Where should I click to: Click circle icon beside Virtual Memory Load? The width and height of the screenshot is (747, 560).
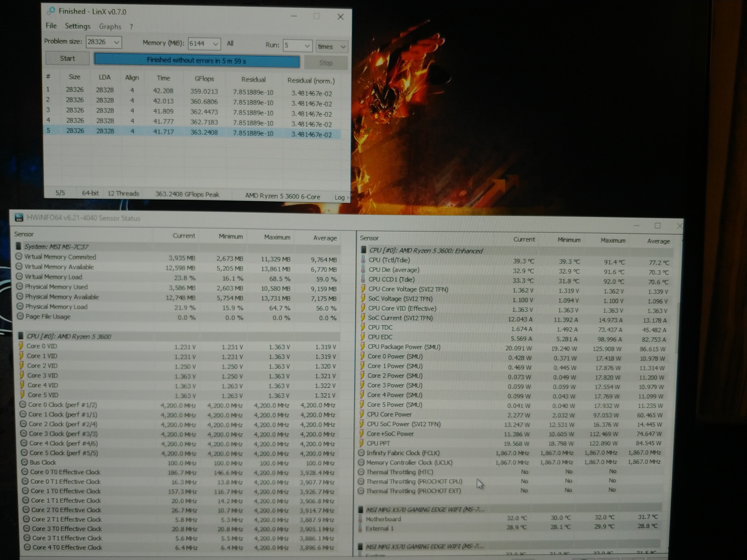click(x=20, y=277)
